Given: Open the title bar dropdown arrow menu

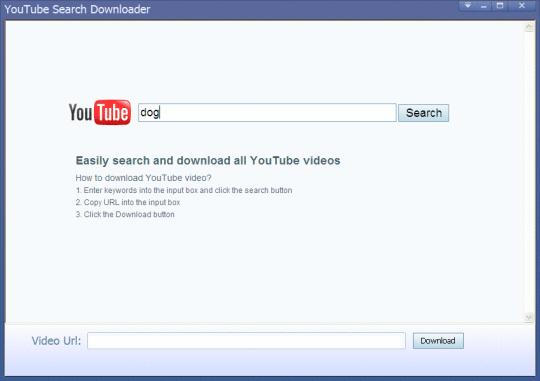Looking at the screenshot, I should [x=467, y=6].
